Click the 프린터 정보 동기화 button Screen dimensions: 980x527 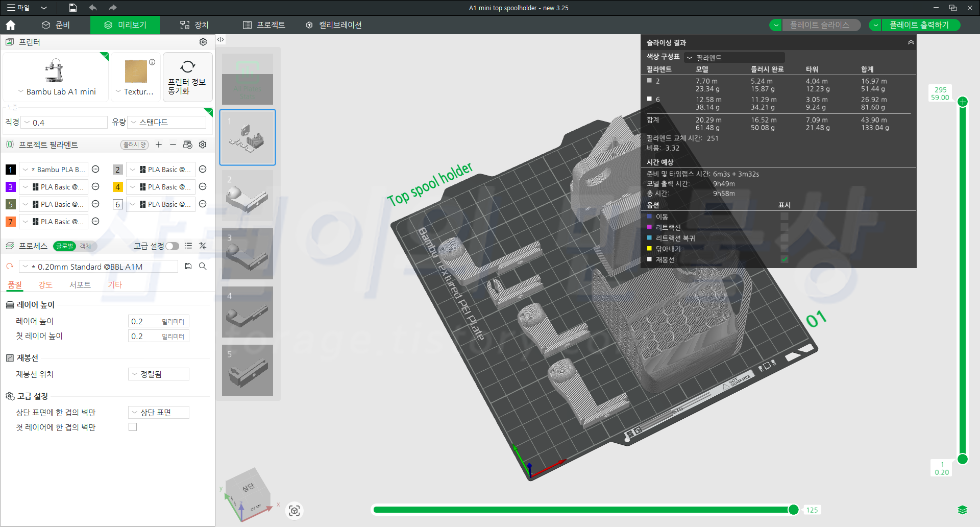click(x=187, y=77)
